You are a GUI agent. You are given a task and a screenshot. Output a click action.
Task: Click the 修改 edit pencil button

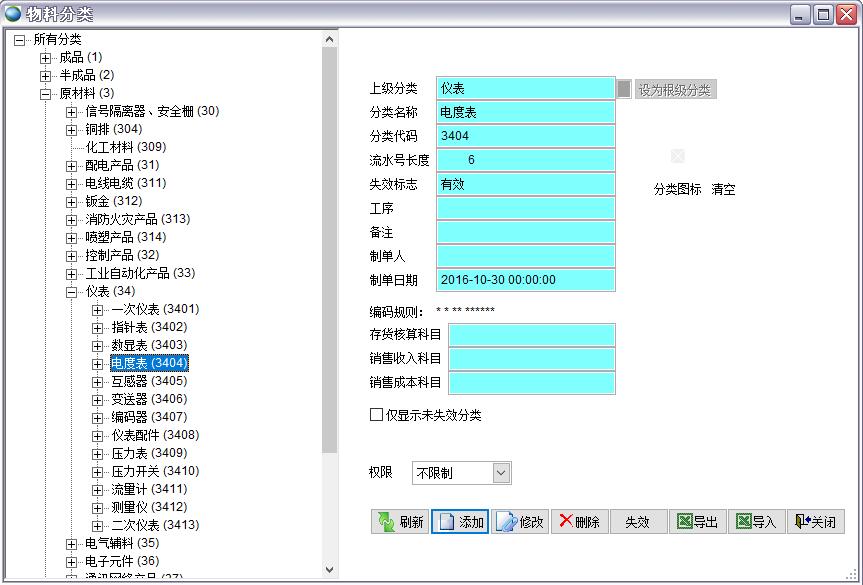click(x=520, y=522)
